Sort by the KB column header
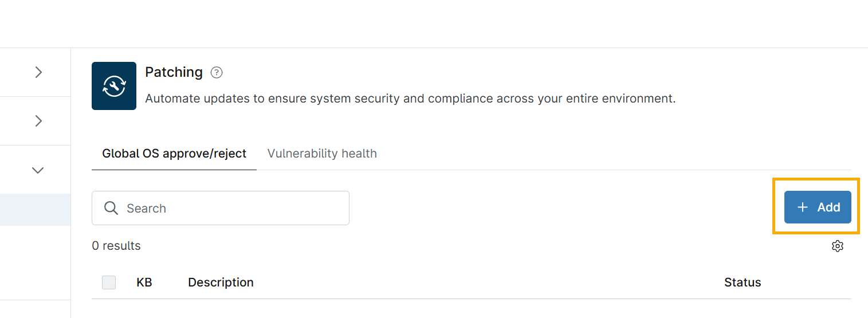Image resolution: width=868 pixels, height=318 pixels. 144,282
